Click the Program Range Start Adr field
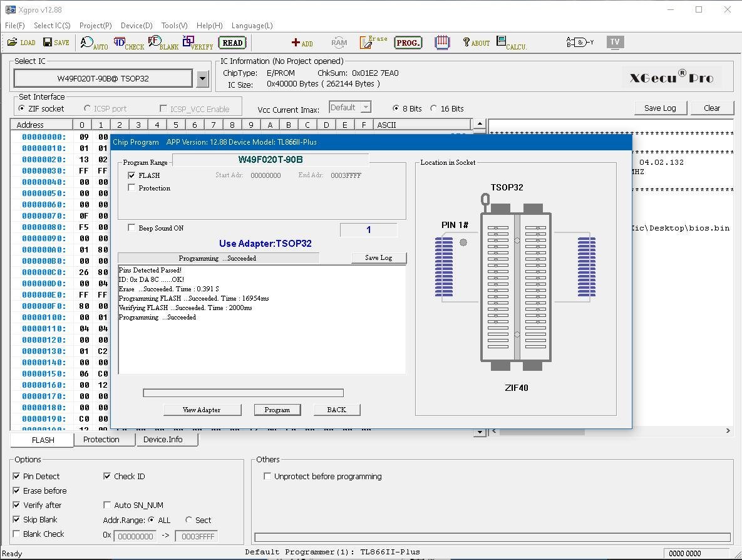 point(265,175)
